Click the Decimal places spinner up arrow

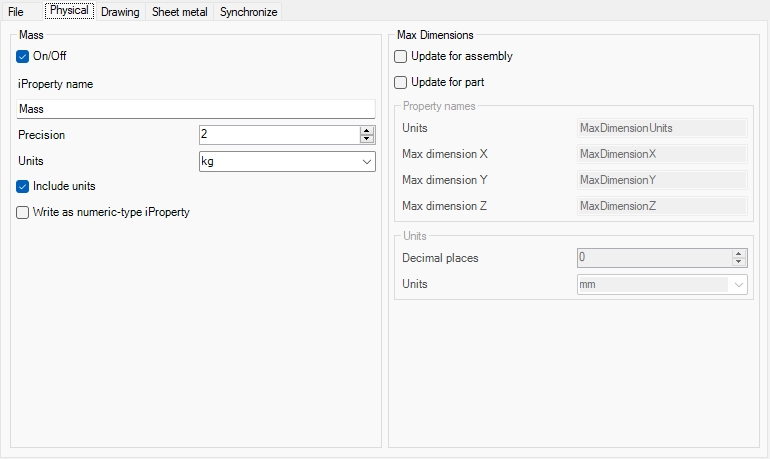(x=739, y=254)
